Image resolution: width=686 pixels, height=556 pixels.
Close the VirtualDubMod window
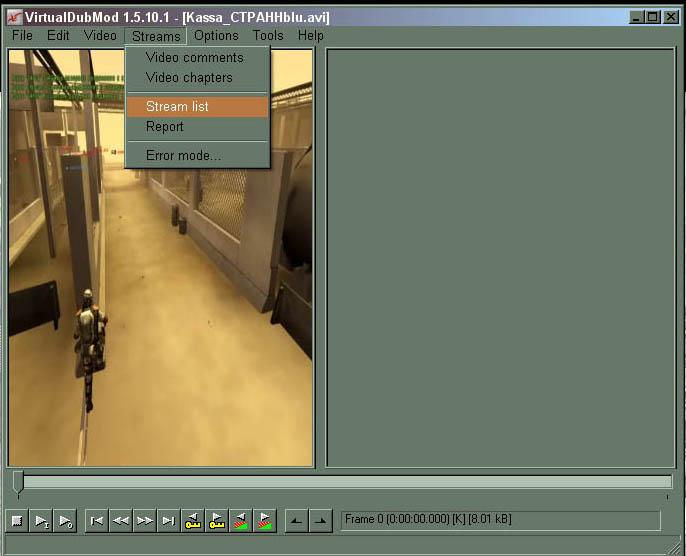click(671, 17)
